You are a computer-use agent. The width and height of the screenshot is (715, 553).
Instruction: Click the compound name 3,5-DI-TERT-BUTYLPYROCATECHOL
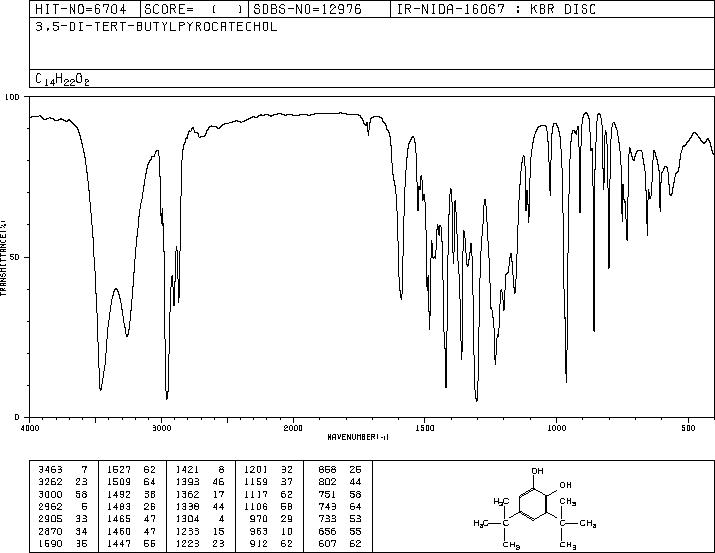pyautogui.click(x=156, y=27)
